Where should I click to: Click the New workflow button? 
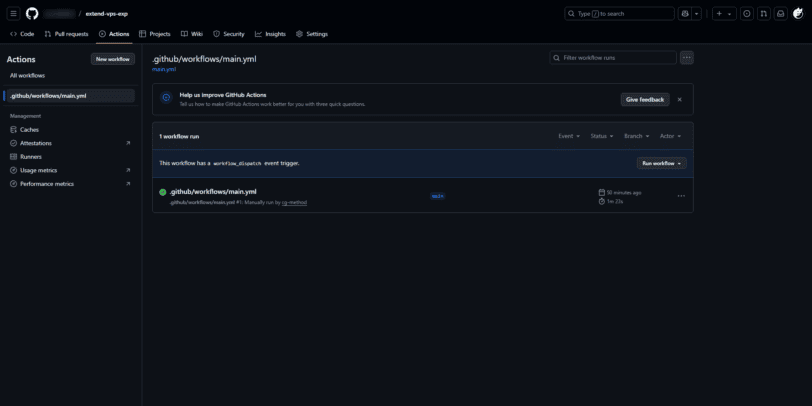click(x=113, y=59)
